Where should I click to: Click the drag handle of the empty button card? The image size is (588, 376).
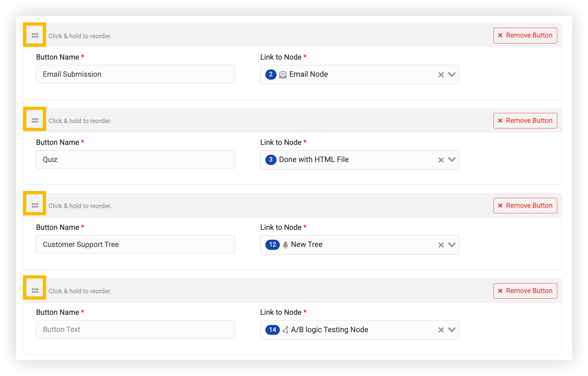35,291
